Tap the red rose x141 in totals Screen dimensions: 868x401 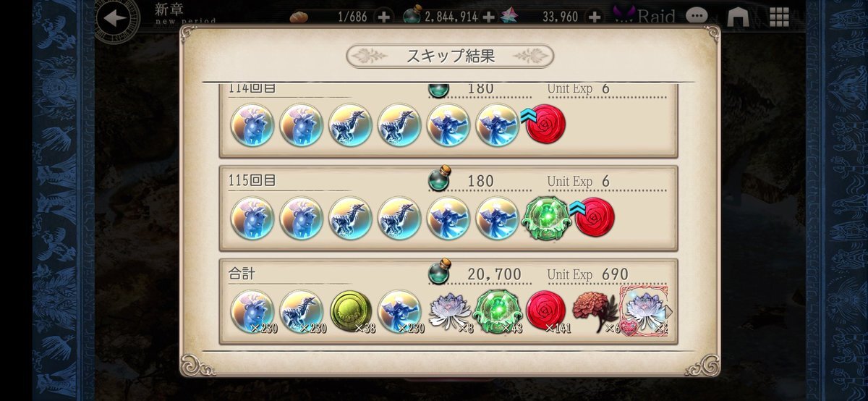(546, 311)
